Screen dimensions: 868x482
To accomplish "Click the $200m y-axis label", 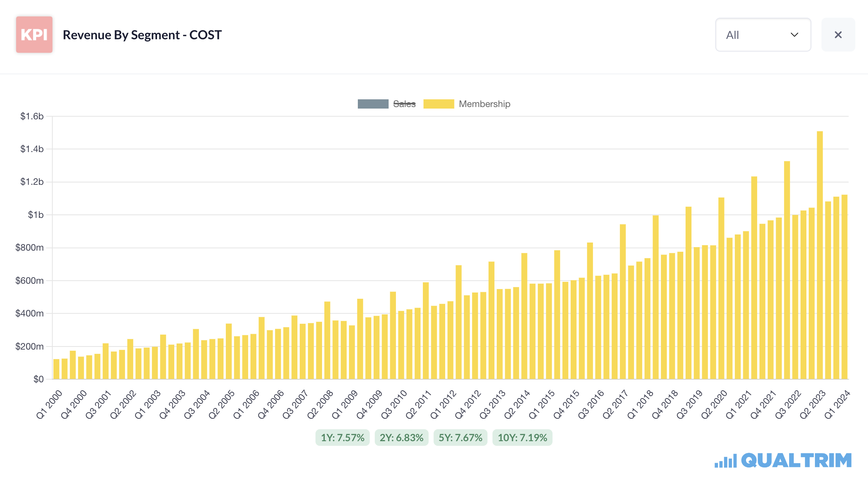I will 30,346.
